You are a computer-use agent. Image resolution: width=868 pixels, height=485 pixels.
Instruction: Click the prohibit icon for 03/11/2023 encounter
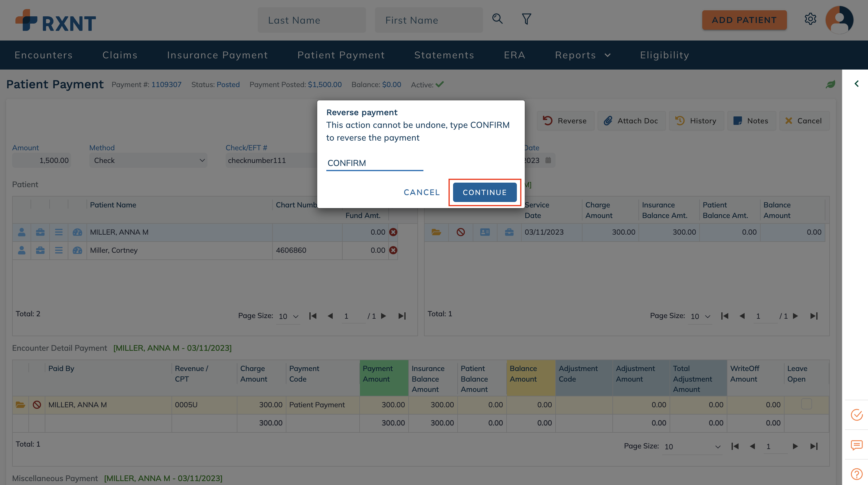point(461,232)
